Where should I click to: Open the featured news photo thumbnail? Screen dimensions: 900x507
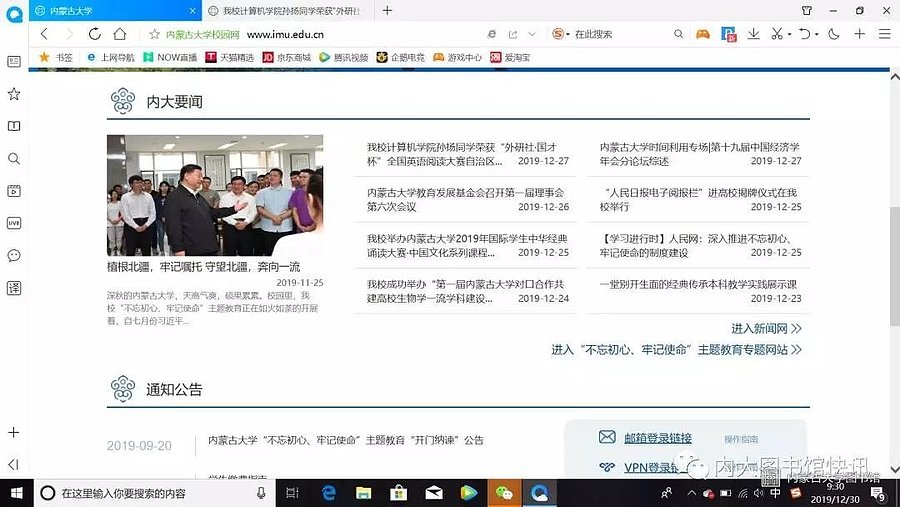click(215, 195)
